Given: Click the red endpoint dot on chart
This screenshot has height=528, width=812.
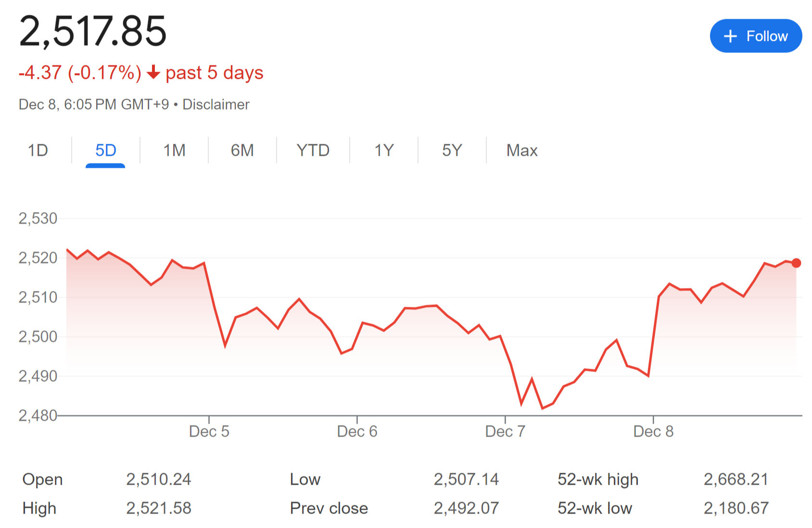Looking at the screenshot, I should click(796, 263).
